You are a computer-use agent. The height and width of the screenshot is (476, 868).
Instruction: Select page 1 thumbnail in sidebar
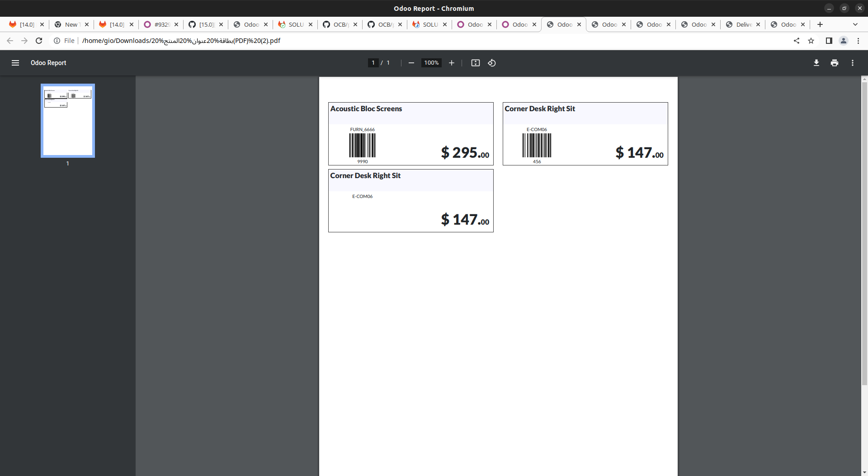point(67,120)
